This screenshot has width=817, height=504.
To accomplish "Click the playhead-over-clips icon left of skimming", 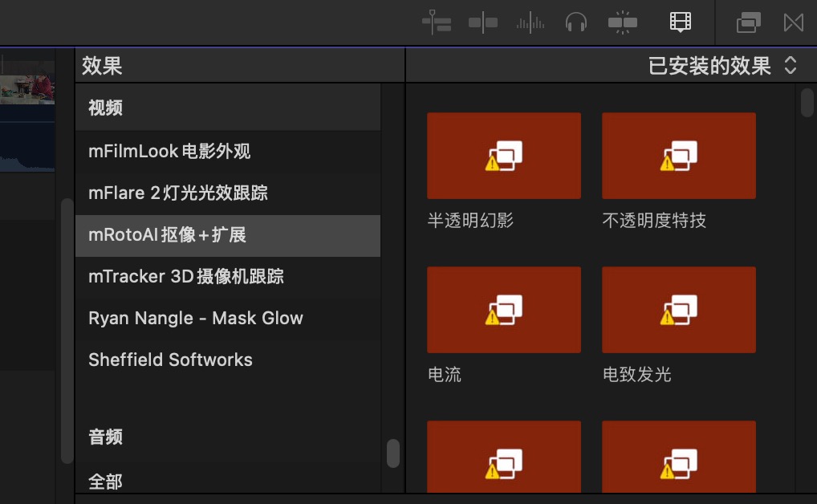I will (437, 22).
